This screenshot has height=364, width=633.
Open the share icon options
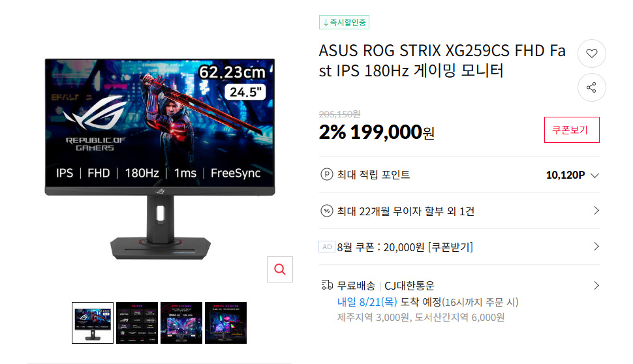[591, 87]
